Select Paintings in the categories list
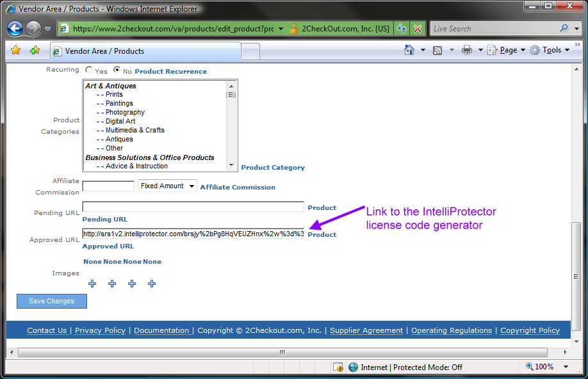 pos(119,104)
